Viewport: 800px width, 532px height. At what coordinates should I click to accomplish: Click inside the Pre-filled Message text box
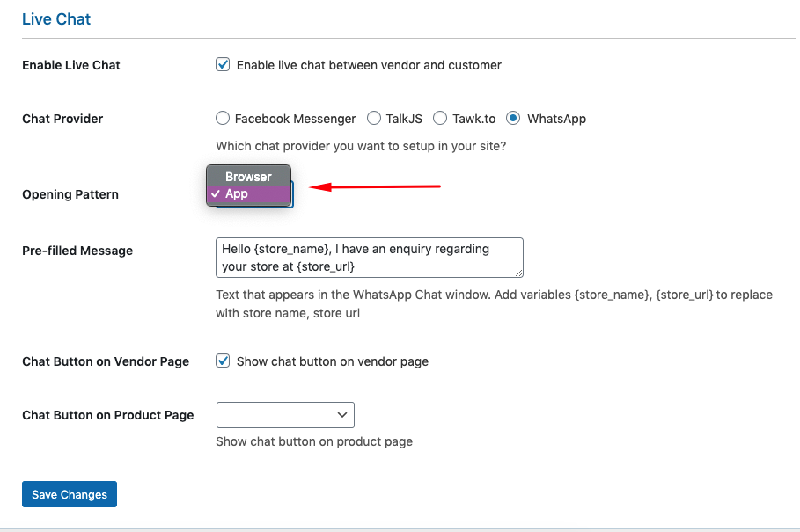[x=370, y=258]
